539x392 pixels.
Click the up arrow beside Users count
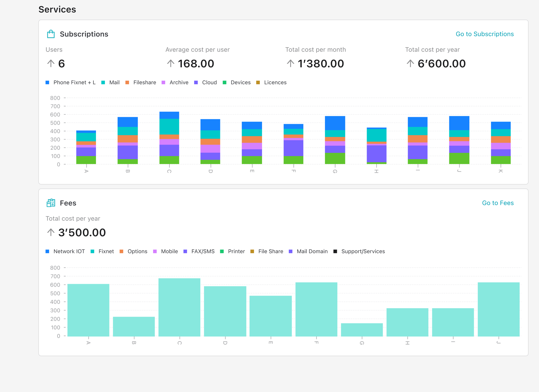coord(51,64)
